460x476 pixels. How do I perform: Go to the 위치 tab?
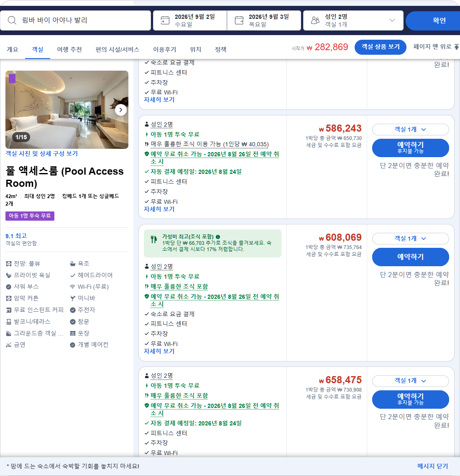coord(195,49)
